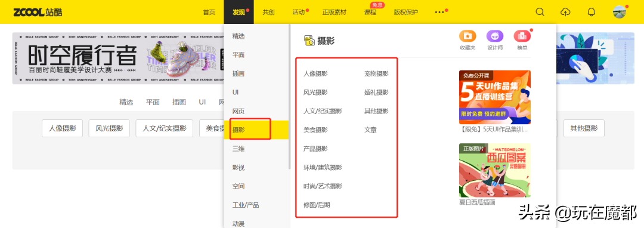This screenshot has height=228, width=644.
Task: Select UI in the dropdown sidebar
Action: [x=236, y=93]
